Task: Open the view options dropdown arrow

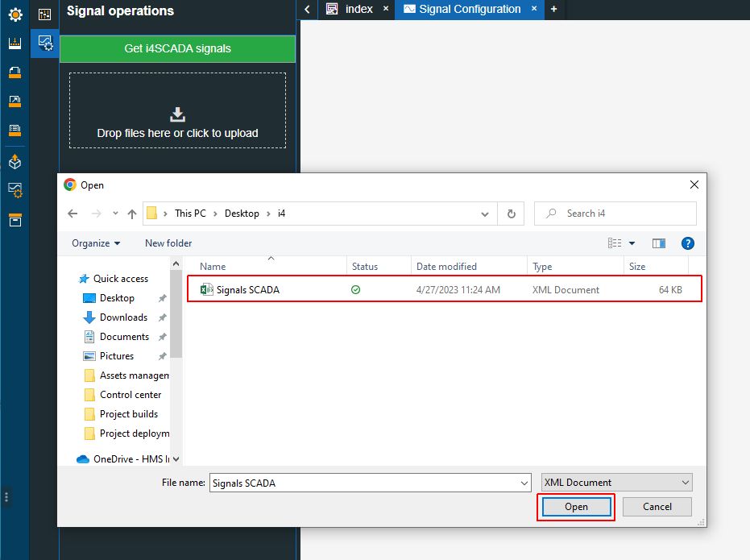Action: 632,243
